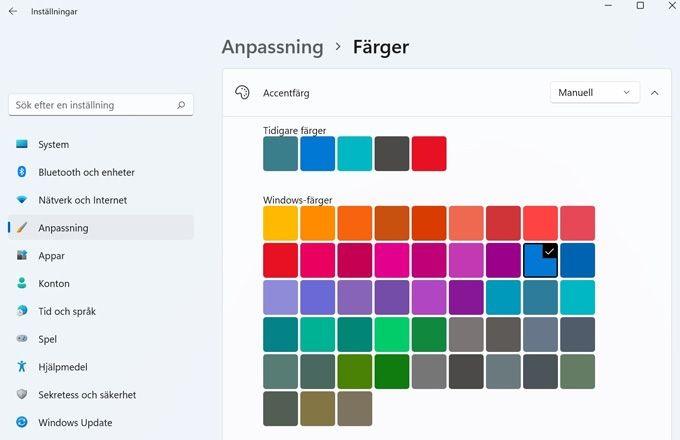Image resolution: width=680 pixels, height=440 pixels.
Task: Maximize the Inställningar window
Action: coord(640,6)
